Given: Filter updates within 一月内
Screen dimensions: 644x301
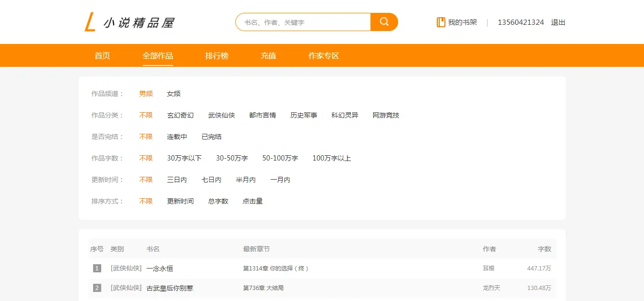Looking at the screenshot, I should click(280, 180).
